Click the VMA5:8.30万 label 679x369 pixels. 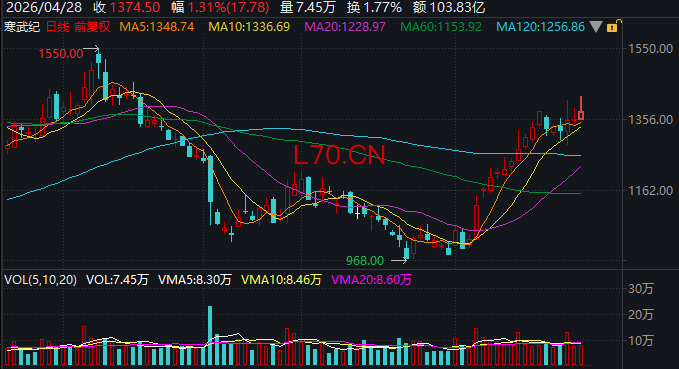point(195,280)
